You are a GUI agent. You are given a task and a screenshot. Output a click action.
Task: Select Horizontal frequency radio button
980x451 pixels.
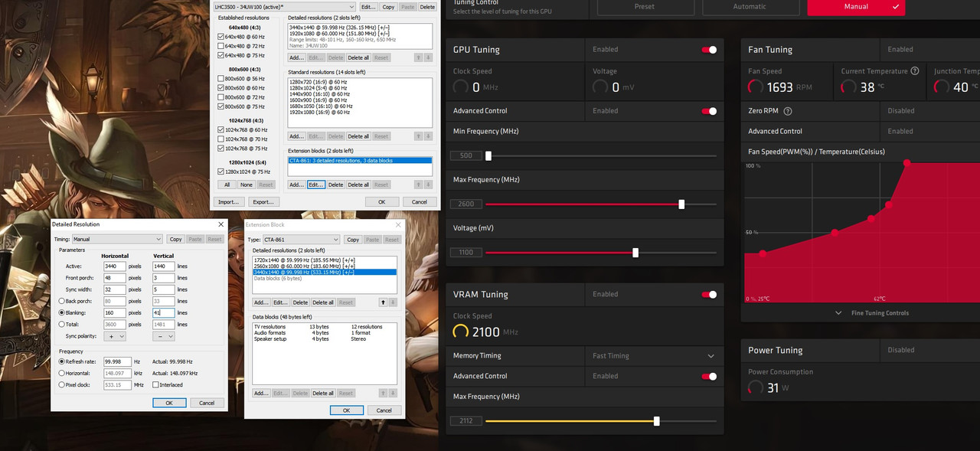pos(61,373)
